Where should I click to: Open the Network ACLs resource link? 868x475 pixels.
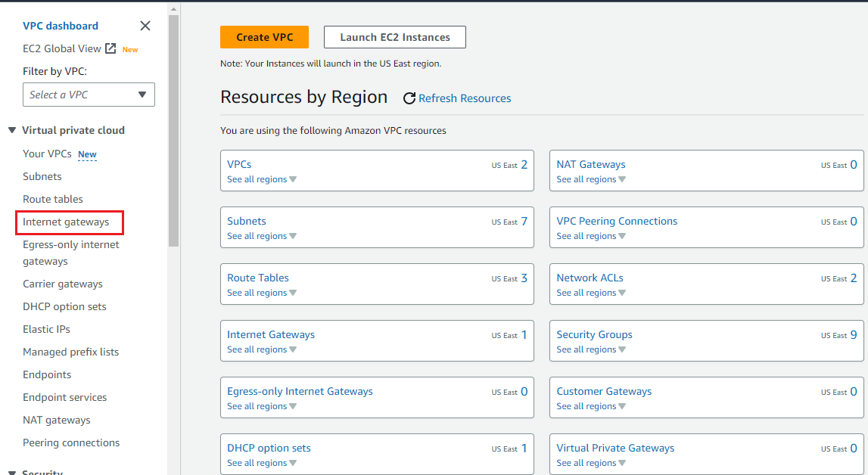tap(590, 278)
